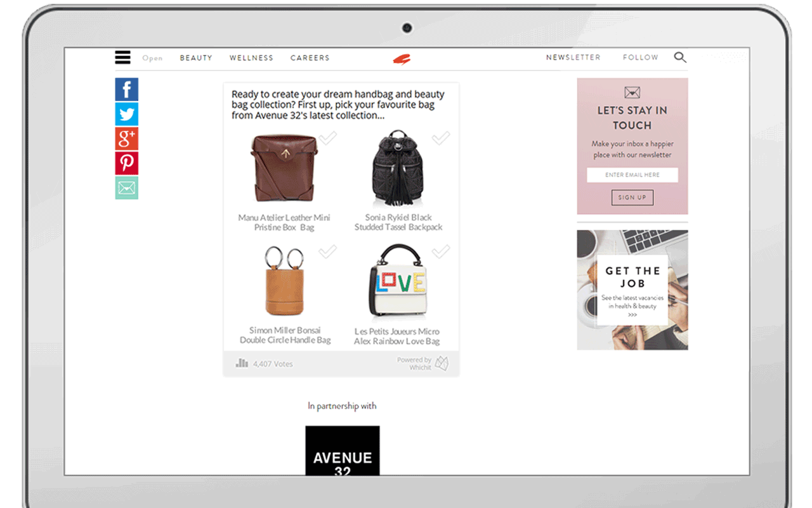This screenshot has width=812, height=508.
Task: Click Sonia Rykiel Black Studded Tassel Backpack text
Action: pyautogui.click(x=398, y=222)
